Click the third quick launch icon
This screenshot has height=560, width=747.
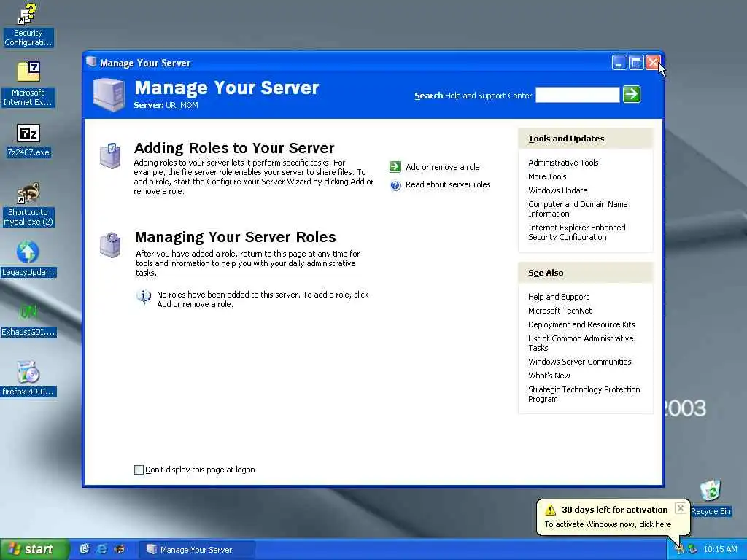tap(119, 549)
